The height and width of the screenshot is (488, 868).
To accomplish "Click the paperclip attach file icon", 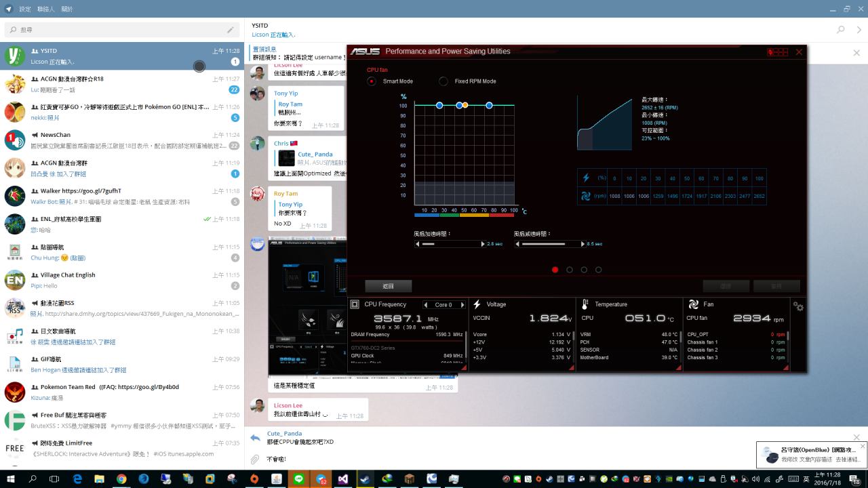I will [x=255, y=460].
